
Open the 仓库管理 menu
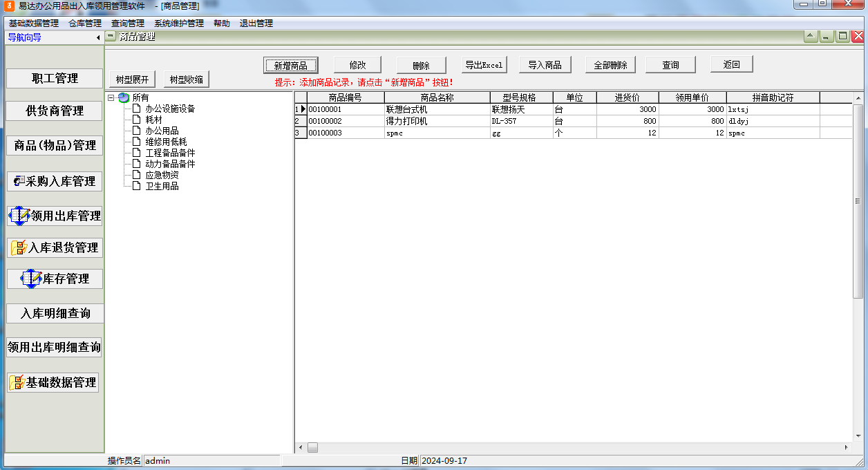(85, 23)
